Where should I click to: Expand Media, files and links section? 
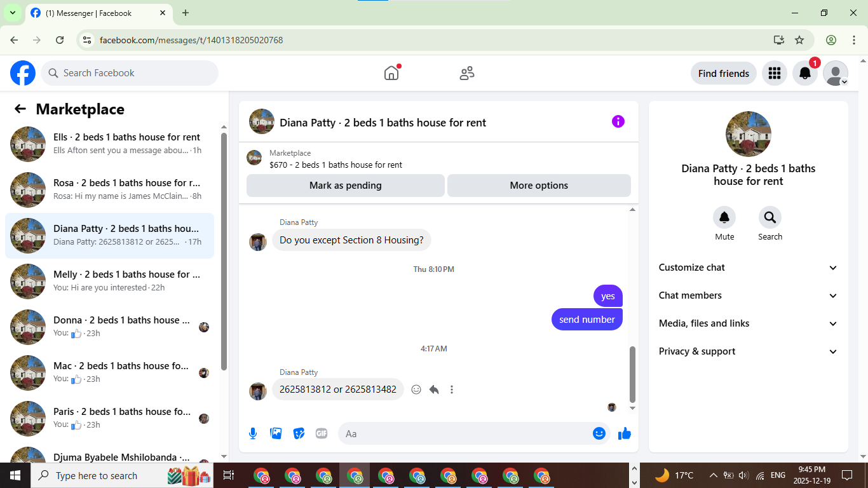[749, 323]
